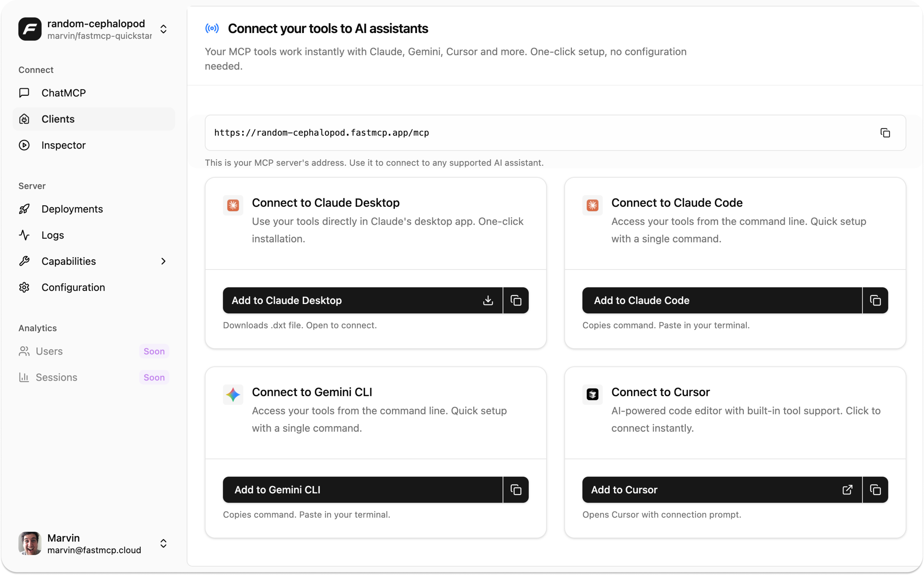The height and width of the screenshot is (575, 924).
Task: Open the Deployments rocket icon
Action: point(24,209)
